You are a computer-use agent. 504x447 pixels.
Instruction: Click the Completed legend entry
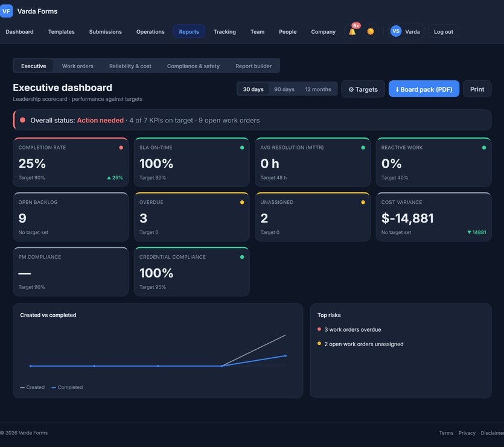click(67, 387)
